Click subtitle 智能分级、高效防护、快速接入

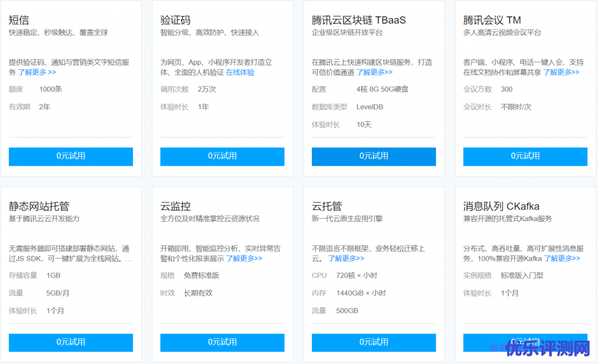[x=210, y=33]
